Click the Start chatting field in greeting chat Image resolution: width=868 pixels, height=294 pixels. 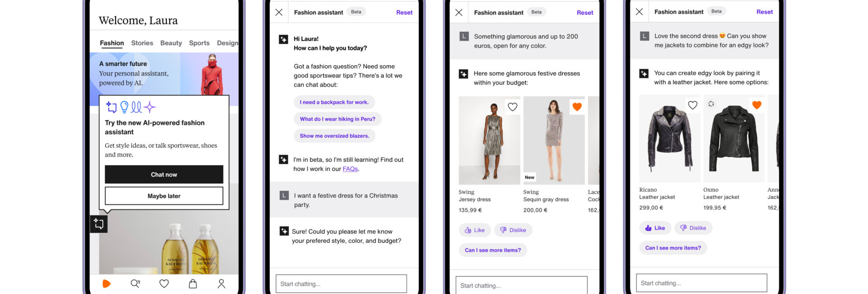(x=341, y=284)
